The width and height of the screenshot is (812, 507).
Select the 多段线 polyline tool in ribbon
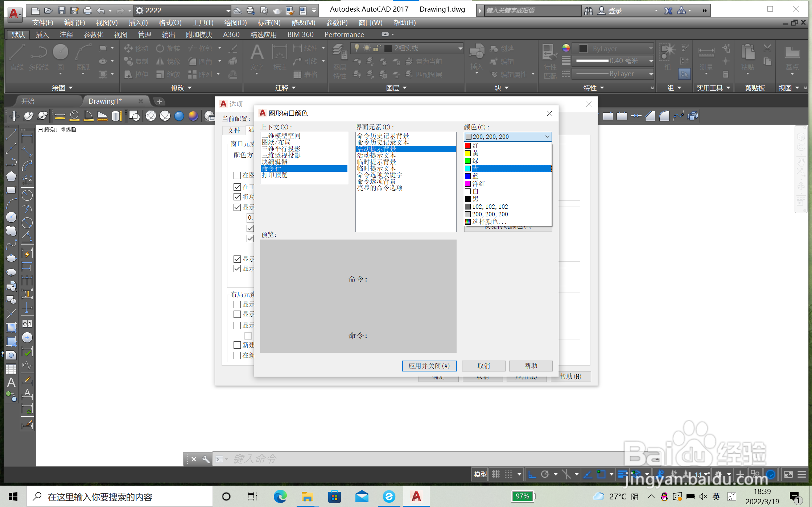(x=39, y=57)
